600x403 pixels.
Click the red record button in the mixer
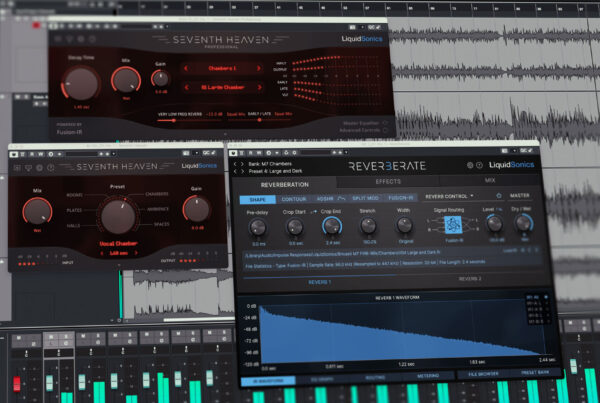pos(17,384)
